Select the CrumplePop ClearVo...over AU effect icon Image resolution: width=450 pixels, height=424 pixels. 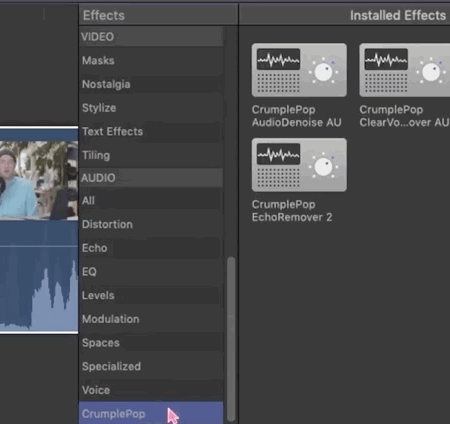point(405,70)
